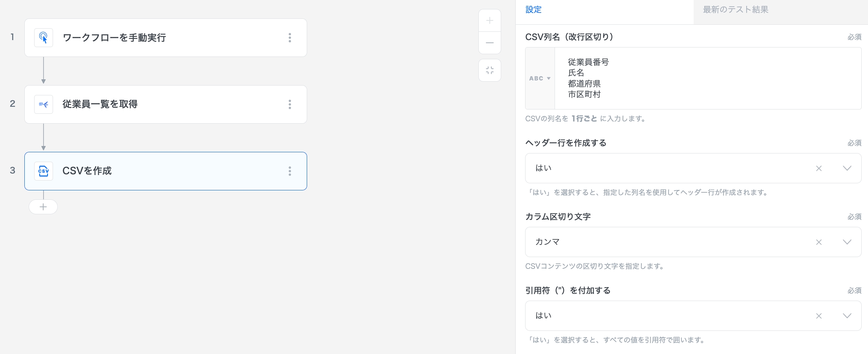This screenshot has width=868, height=354.
Task: Open the three-dot menu for CSVを作成
Action: click(x=290, y=171)
